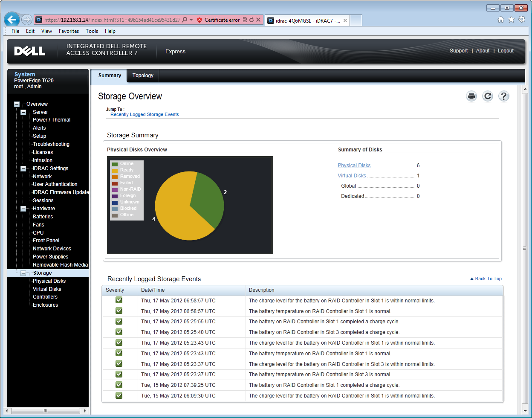Collapse the iDRAC Settings tree node
The width and height of the screenshot is (532, 418).
pos(23,168)
